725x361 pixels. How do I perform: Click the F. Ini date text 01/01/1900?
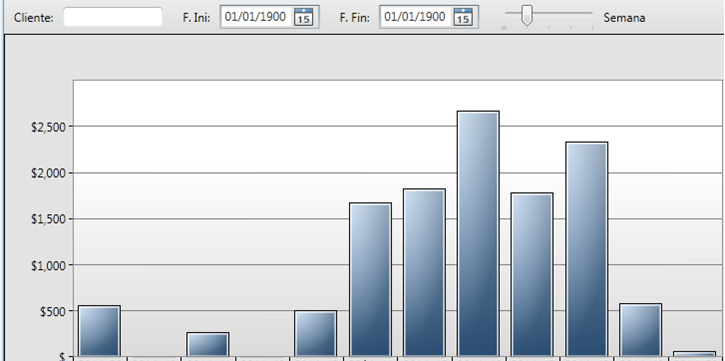coord(255,17)
